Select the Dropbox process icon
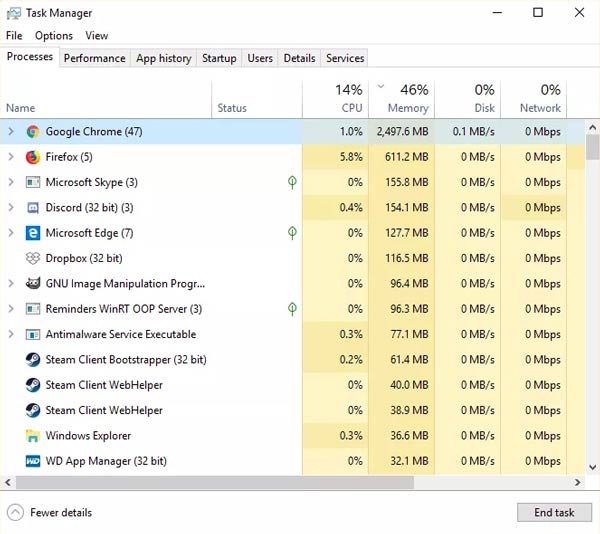The height and width of the screenshot is (534, 600). pos(33,259)
